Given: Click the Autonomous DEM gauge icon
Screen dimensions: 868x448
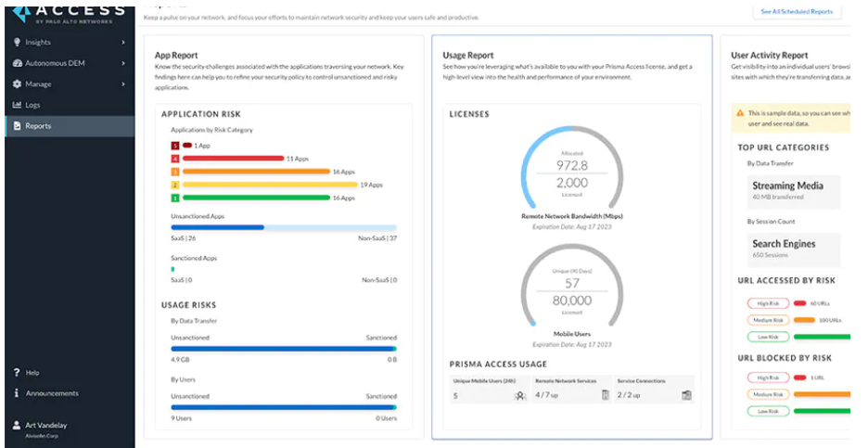Looking at the screenshot, I should (18, 63).
